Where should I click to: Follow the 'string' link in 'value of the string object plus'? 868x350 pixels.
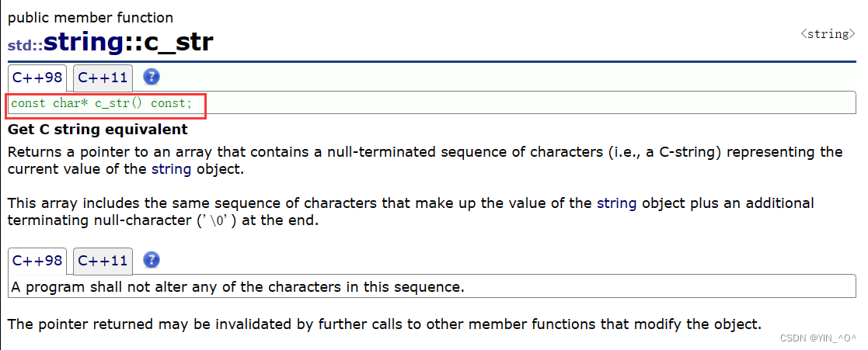coord(616,203)
